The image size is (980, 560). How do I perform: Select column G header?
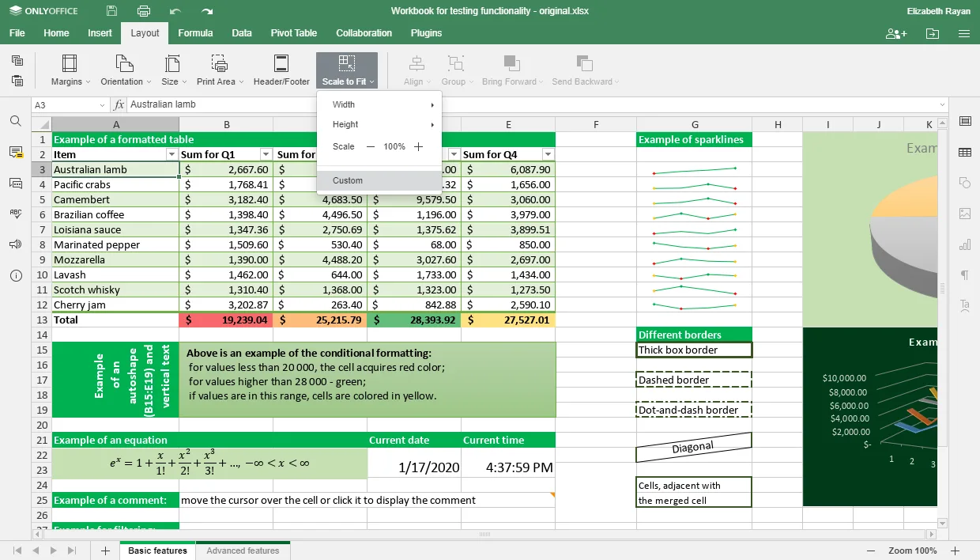(694, 124)
